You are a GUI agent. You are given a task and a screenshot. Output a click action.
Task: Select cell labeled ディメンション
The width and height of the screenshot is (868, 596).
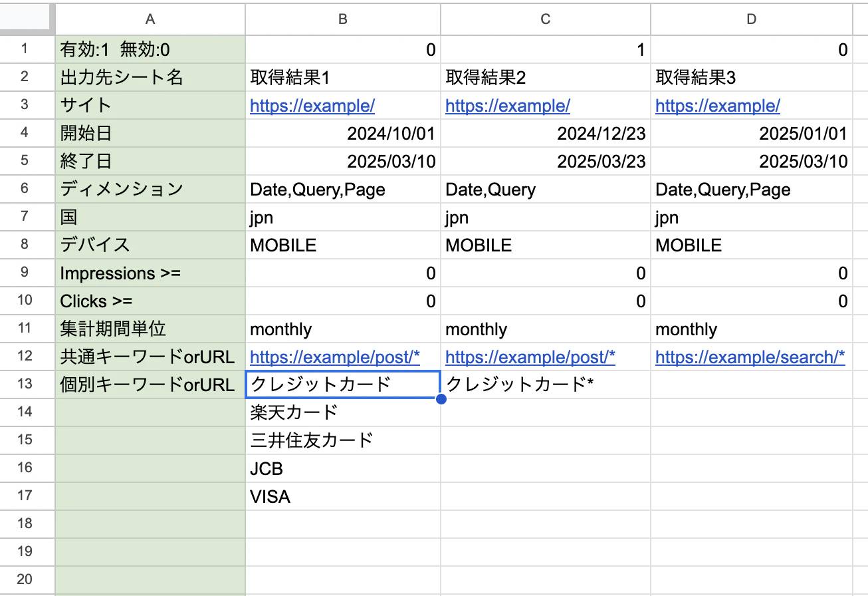(x=150, y=189)
